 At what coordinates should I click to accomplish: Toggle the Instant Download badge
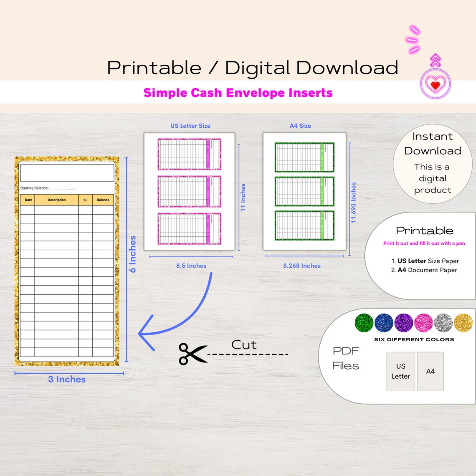click(432, 163)
